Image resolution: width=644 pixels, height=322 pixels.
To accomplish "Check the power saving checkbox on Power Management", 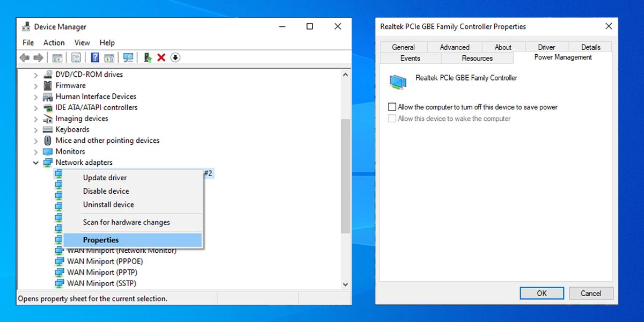I will coord(392,106).
